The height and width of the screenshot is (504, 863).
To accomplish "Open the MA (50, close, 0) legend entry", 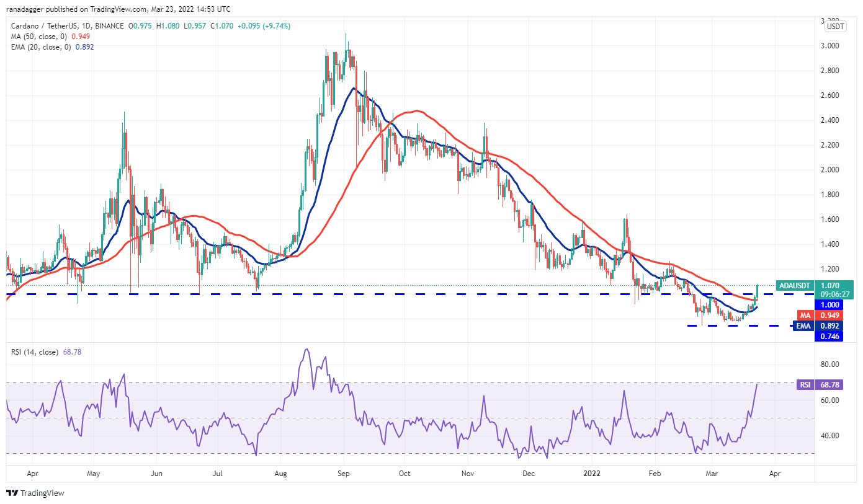I will click(38, 36).
